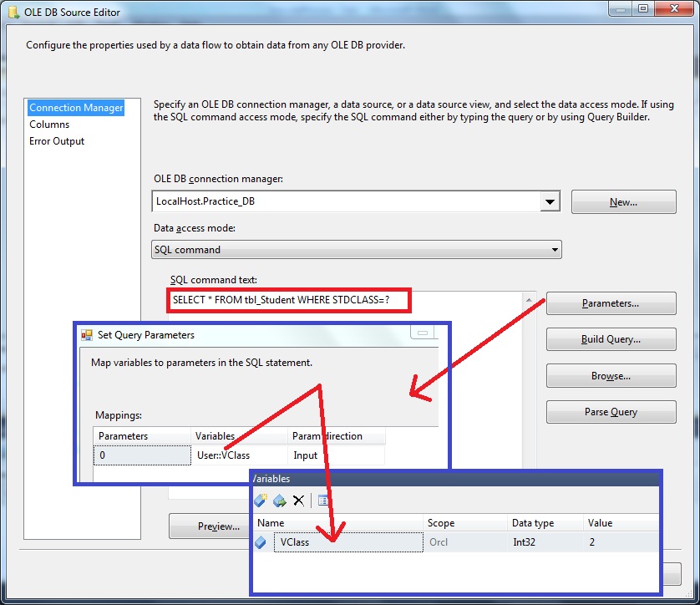Run Parse Query to validate the SQL
The width and height of the screenshot is (700, 605).
pyautogui.click(x=611, y=411)
